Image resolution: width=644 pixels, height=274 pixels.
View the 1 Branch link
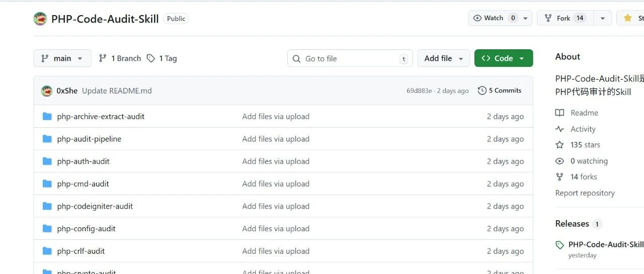pyautogui.click(x=120, y=58)
